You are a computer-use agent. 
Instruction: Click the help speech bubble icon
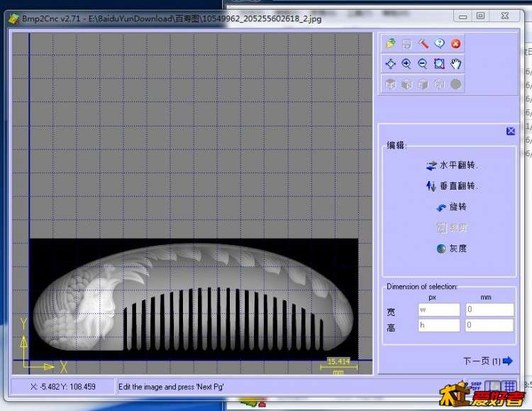[x=439, y=44]
